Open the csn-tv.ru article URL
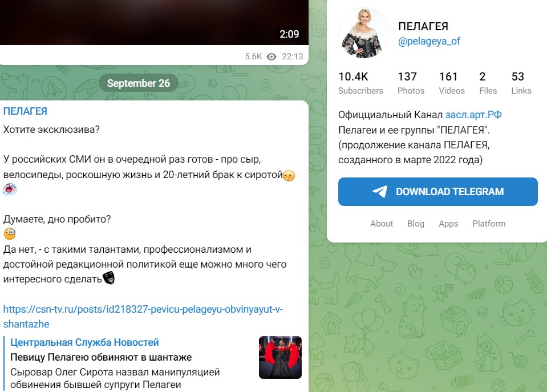This screenshot has width=547, height=392. coord(143,317)
